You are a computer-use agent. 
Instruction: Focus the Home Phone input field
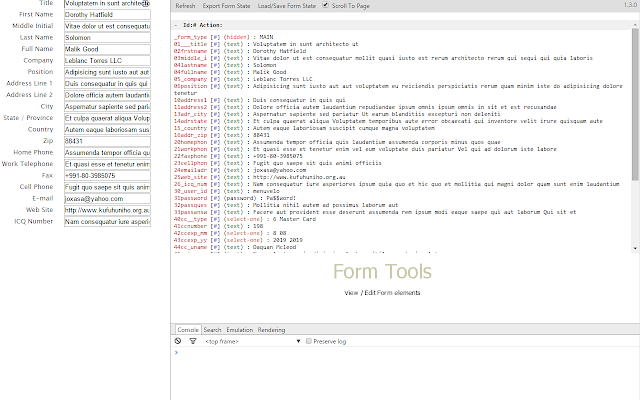[107, 153]
